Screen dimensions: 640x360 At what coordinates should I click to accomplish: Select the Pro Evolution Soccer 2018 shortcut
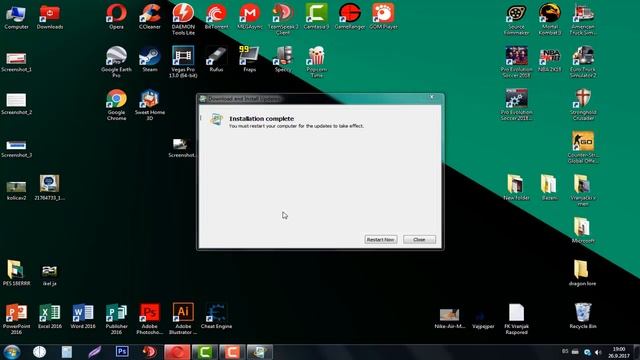[x=516, y=62]
